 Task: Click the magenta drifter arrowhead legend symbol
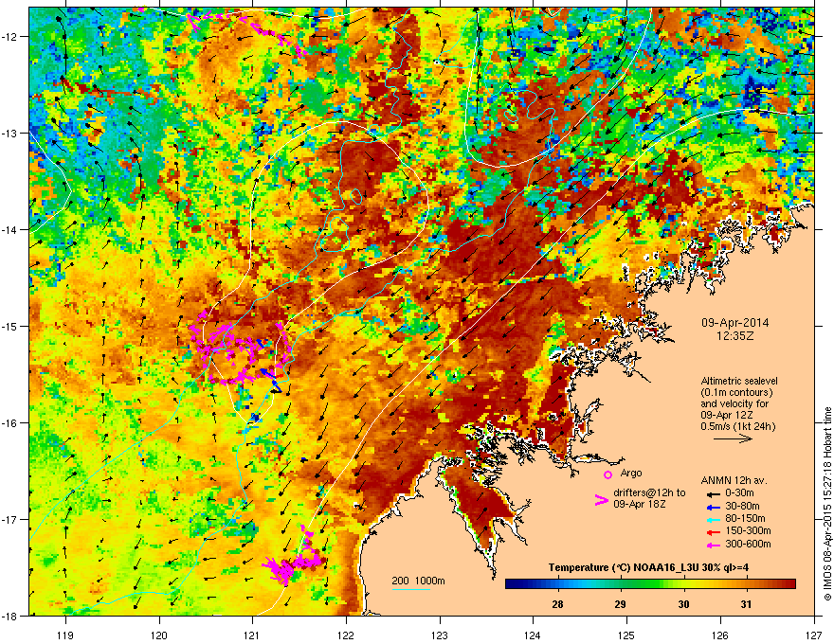(x=601, y=500)
